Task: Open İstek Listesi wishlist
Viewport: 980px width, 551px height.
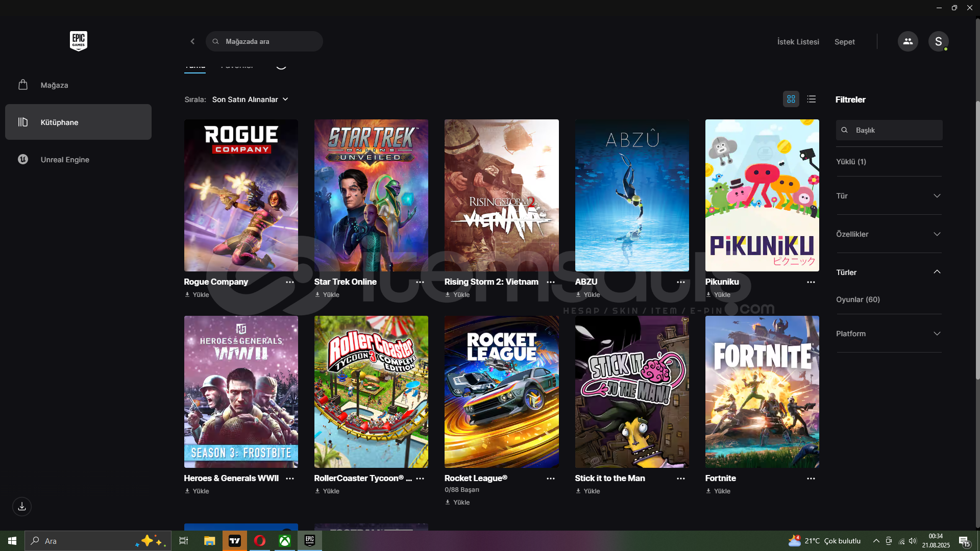Action: [798, 42]
